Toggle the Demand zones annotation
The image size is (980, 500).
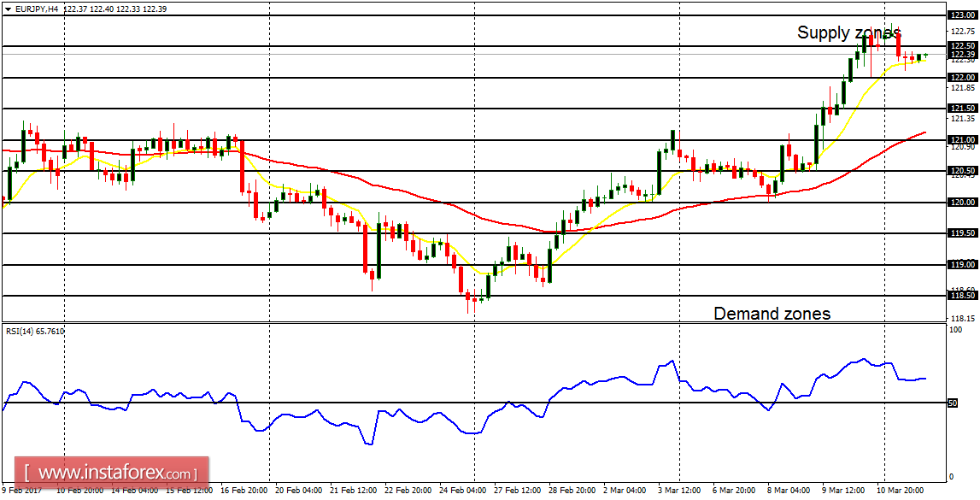click(773, 314)
